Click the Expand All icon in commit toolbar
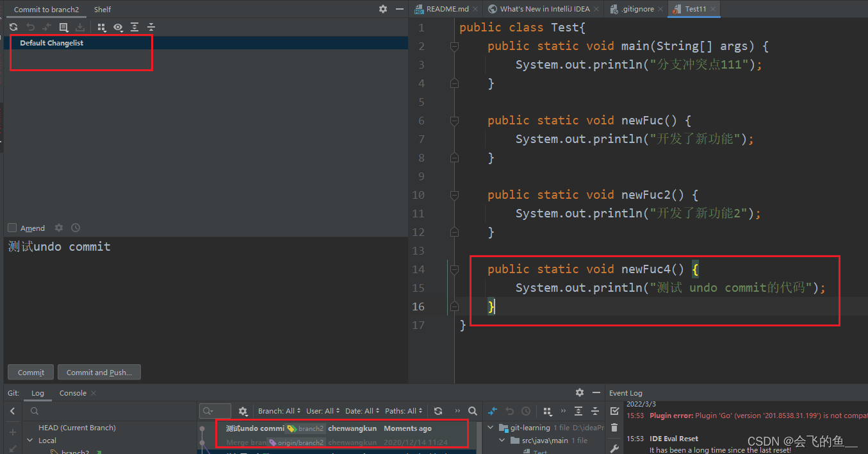Screen dimensions: 868x454 click(134, 27)
